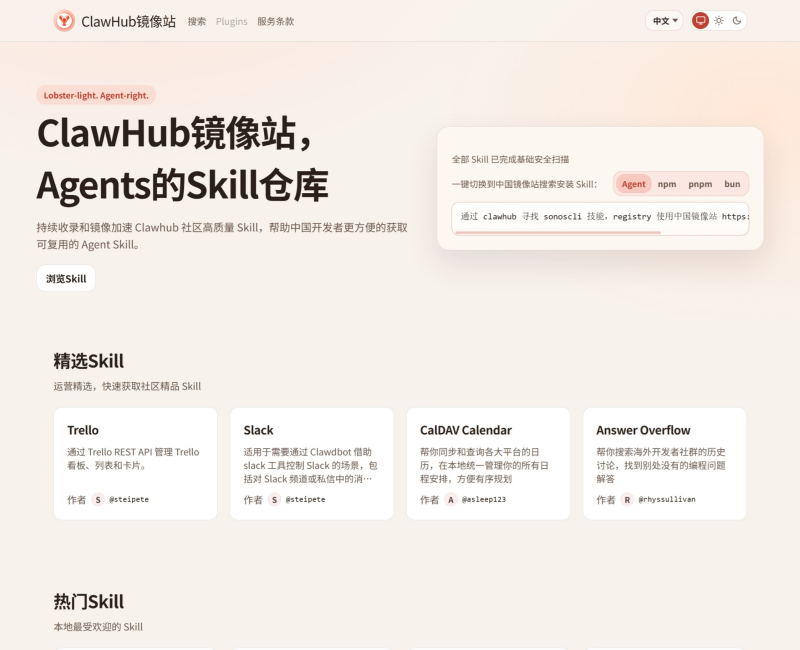The height and width of the screenshot is (650, 800).
Task: Click the ClawHub镜像站 site title
Action: click(129, 21)
